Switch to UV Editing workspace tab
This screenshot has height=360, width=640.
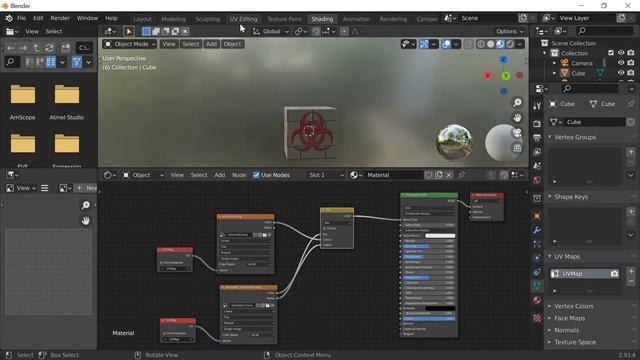243,19
